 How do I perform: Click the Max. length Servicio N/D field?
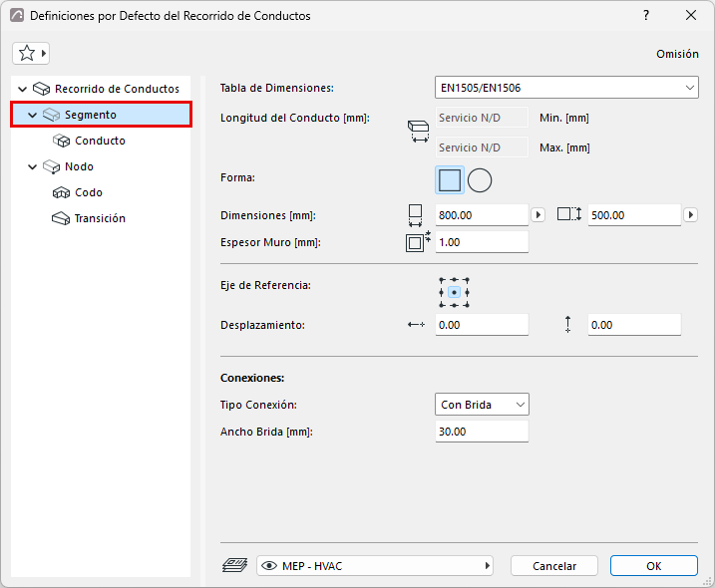pos(482,147)
